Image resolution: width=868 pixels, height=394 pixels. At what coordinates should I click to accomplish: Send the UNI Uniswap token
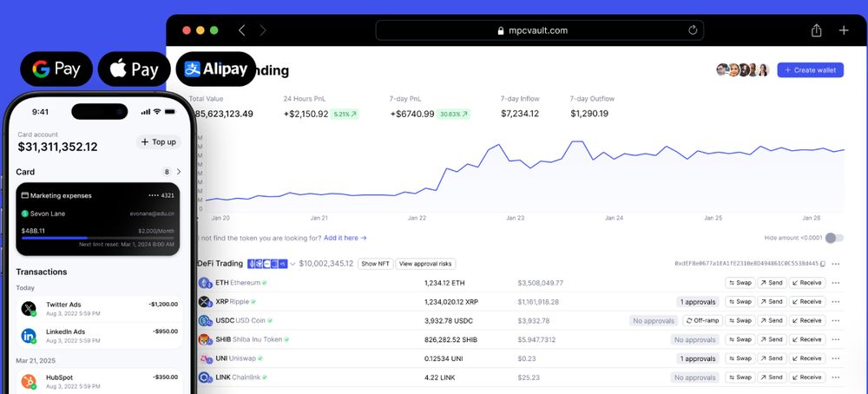[x=772, y=358]
